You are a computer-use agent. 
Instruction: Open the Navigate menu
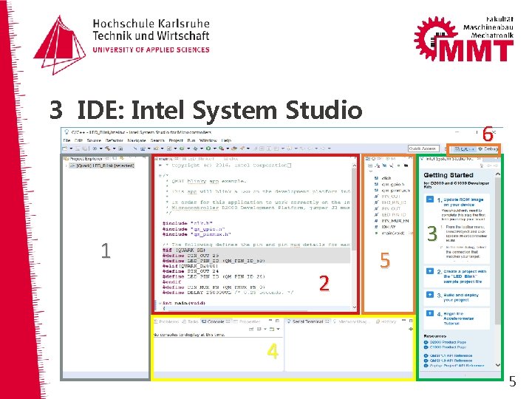(x=137, y=140)
